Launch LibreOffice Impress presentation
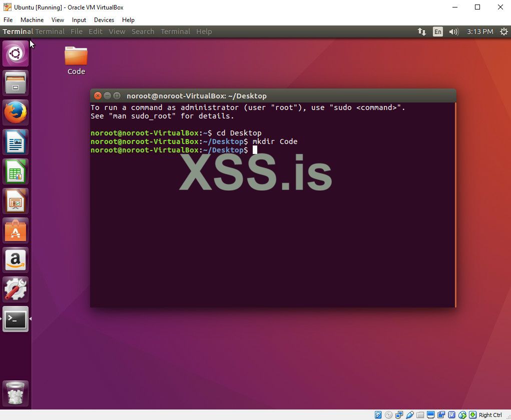The image size is (511, 420). [16, 201]
